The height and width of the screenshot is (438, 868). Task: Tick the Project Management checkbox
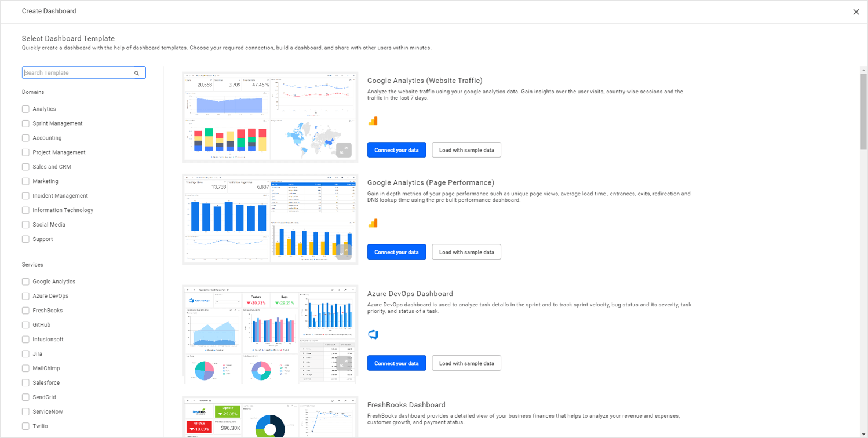point(25,152)
